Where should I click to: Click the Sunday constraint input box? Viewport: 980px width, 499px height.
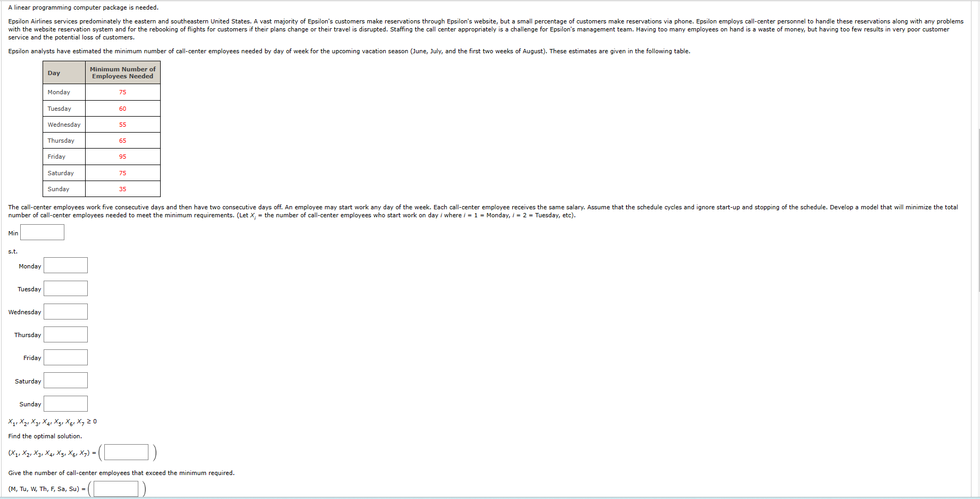pos(65,404)
